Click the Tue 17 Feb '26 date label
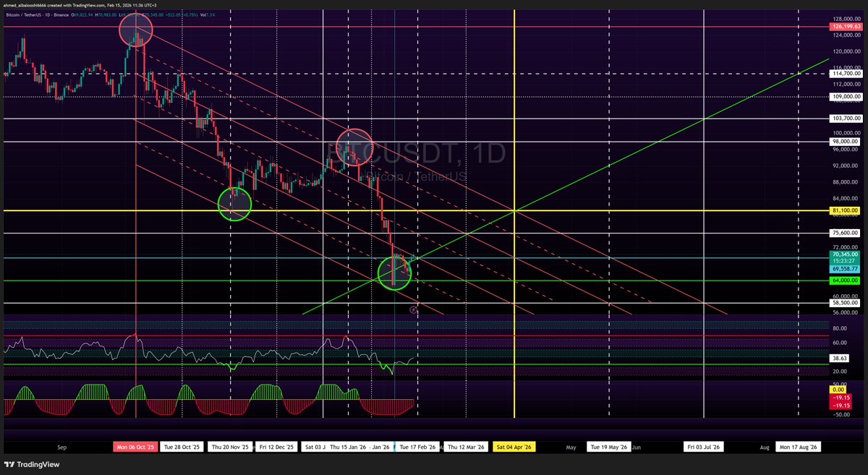868x475 pixels. tap(417, 448)
